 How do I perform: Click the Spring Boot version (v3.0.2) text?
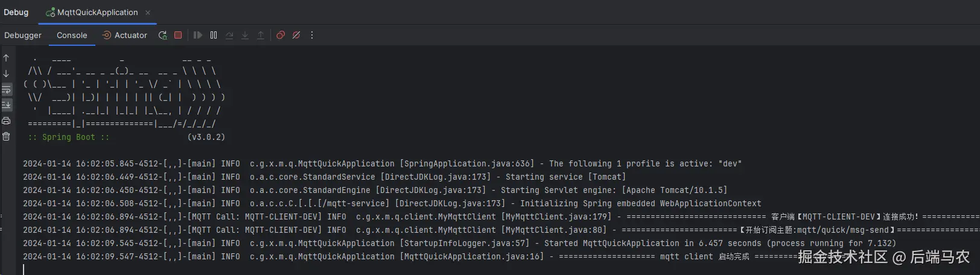coord(206,137)
